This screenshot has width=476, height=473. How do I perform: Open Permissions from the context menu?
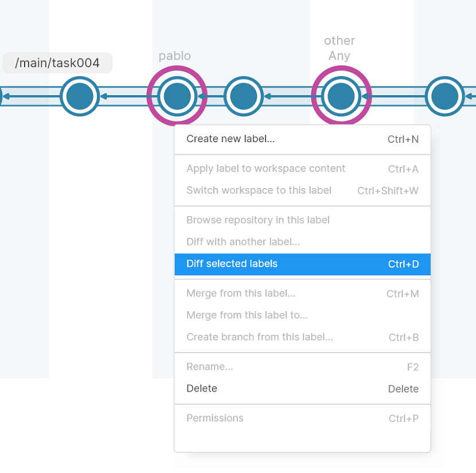[x=215, y=418]
